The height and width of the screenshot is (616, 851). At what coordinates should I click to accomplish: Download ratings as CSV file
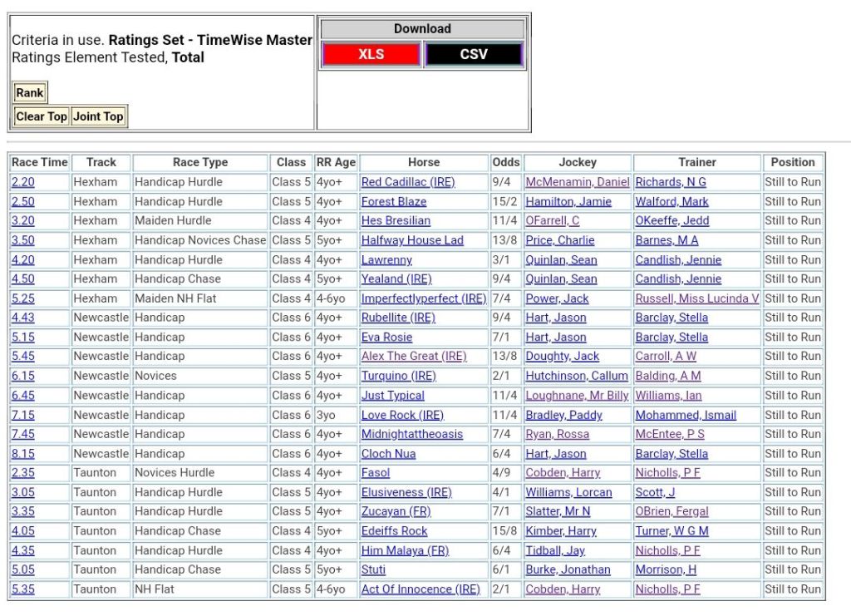tap(473, 55)
